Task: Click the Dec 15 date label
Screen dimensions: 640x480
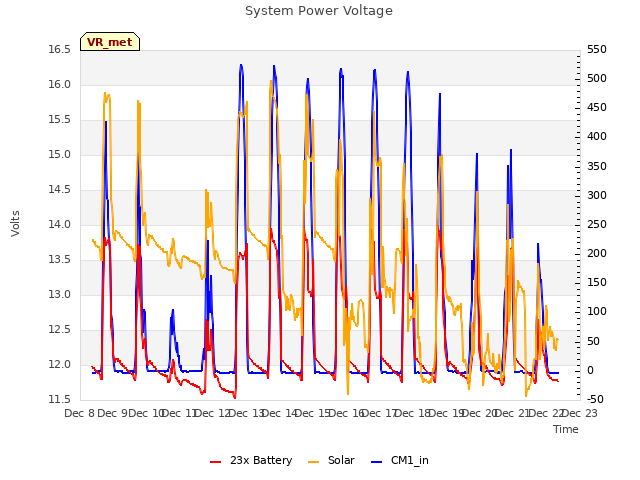Action: coord(313,413)
